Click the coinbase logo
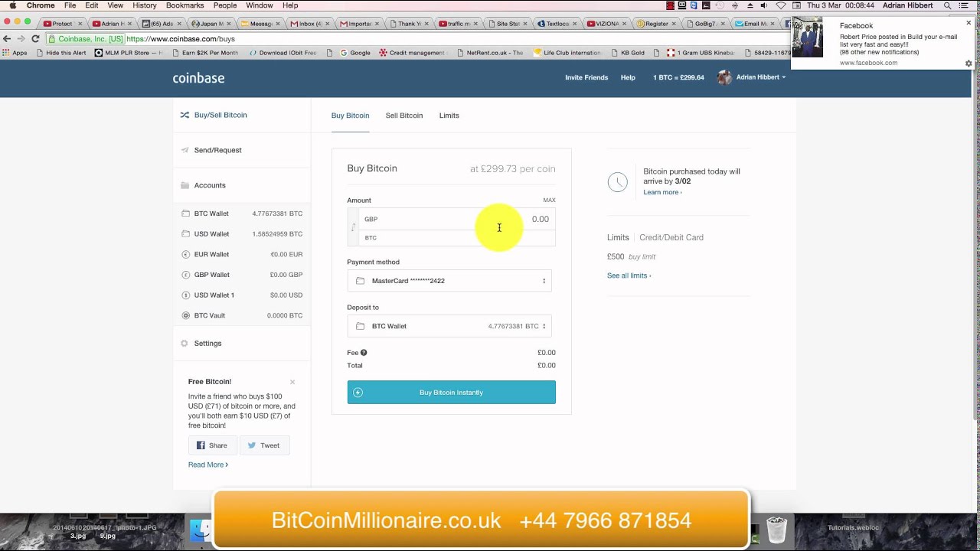Screen dimensions: 980x551 [198, 77]
